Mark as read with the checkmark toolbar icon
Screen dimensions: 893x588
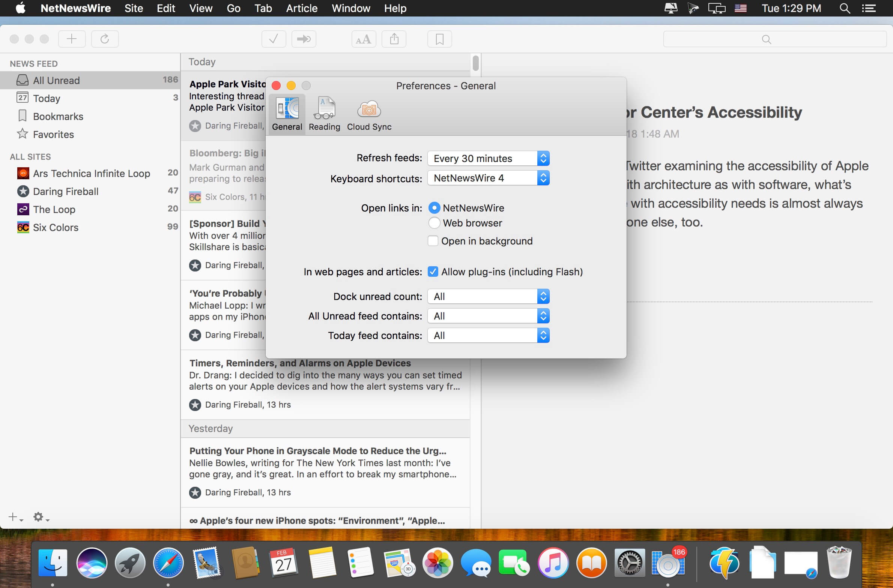(x=274, y=39)
